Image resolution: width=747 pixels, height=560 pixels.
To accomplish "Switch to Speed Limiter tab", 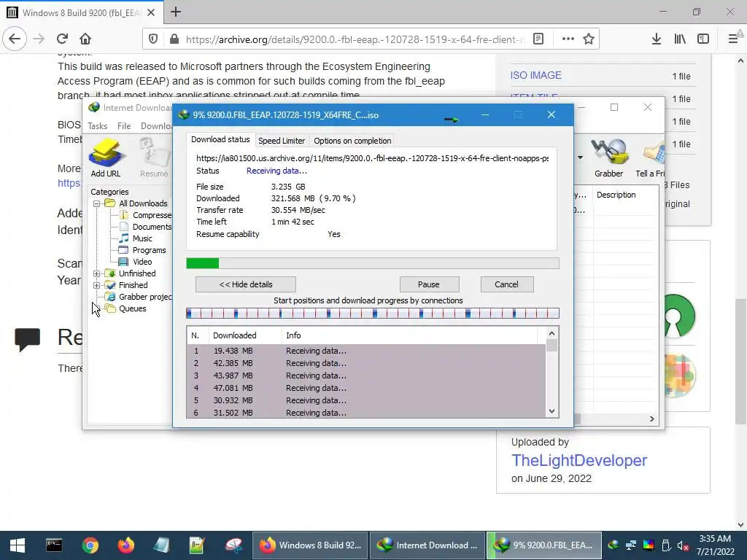I will (x=282, y=141).
